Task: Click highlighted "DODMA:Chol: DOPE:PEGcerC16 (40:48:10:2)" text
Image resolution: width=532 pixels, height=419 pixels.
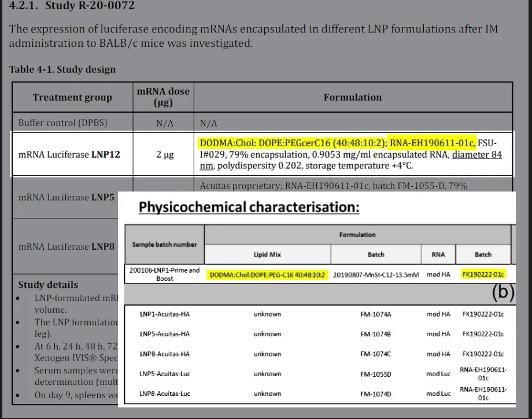Action: [291, 143]
